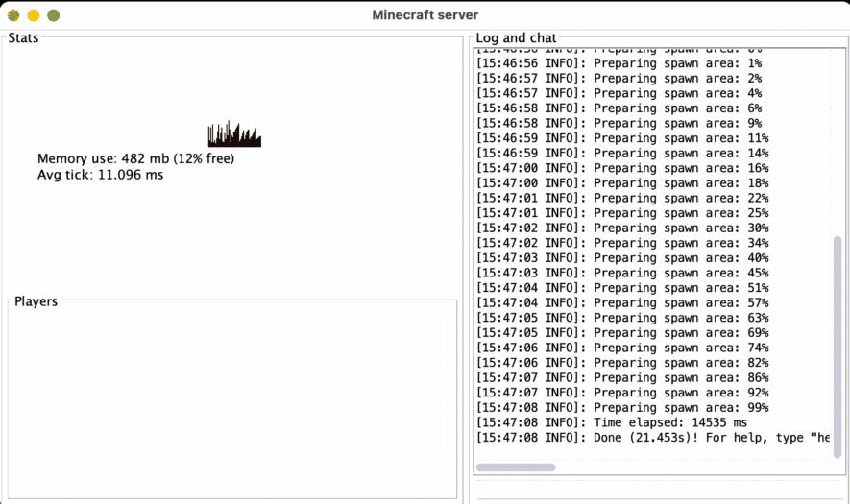850x504 pixels.
Task: Click the "Preparing spawn area: 99%" log entry
Action: 621,408
